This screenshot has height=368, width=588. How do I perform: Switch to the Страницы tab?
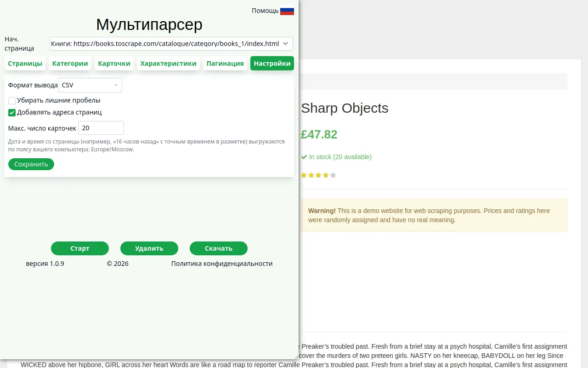point(25,63)
